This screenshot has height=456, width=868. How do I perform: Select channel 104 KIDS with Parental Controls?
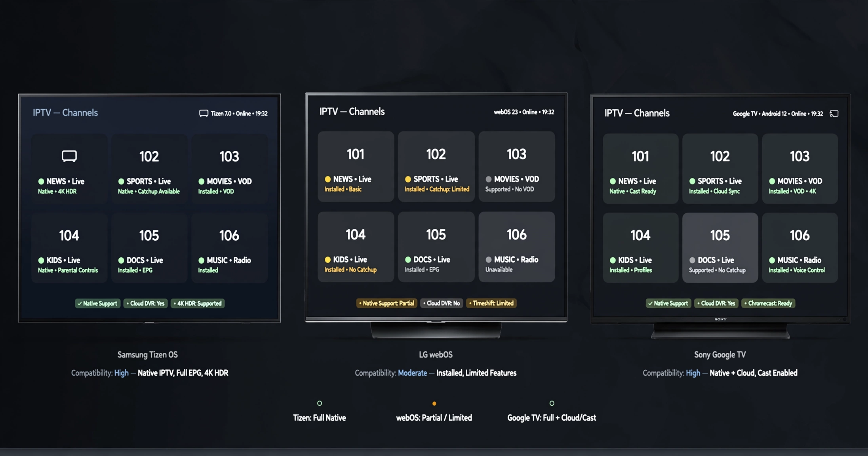tap(69, 248)
